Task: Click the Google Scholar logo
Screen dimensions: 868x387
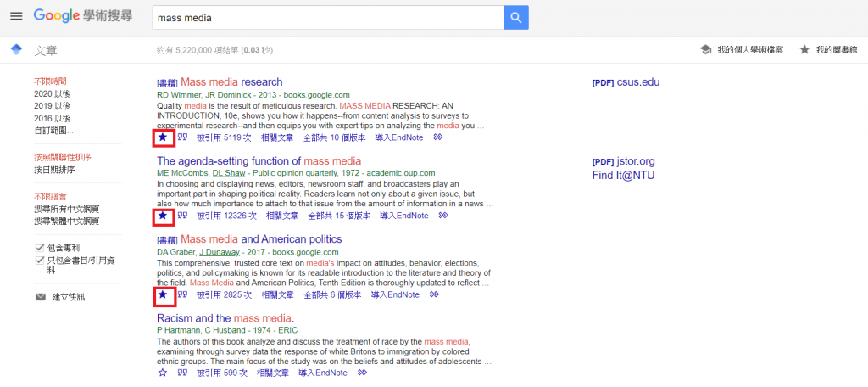Action: coord(83,16)
